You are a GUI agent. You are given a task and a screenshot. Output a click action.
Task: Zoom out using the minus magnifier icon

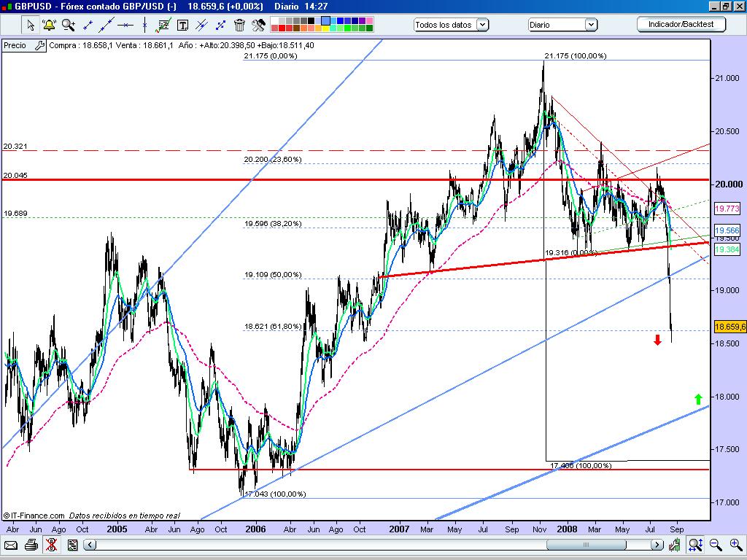715,545
